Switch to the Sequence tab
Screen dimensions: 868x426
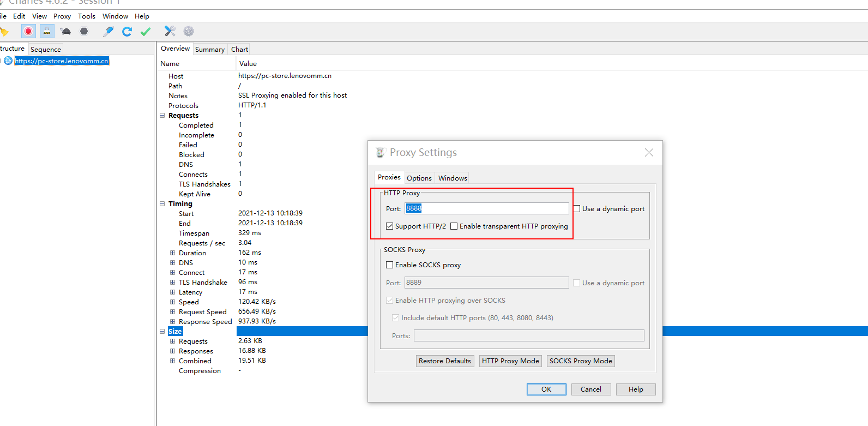pyautogui.click(x=46, y=49)
